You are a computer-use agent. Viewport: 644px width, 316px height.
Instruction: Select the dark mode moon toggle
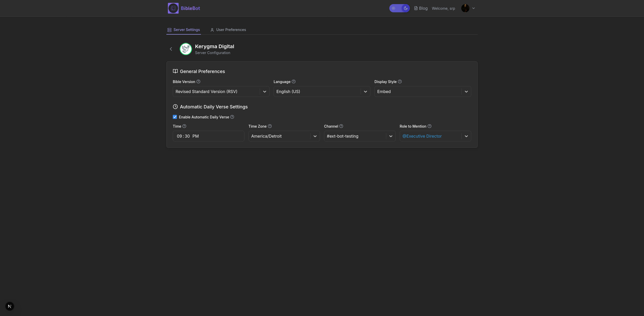click(405, 8)
